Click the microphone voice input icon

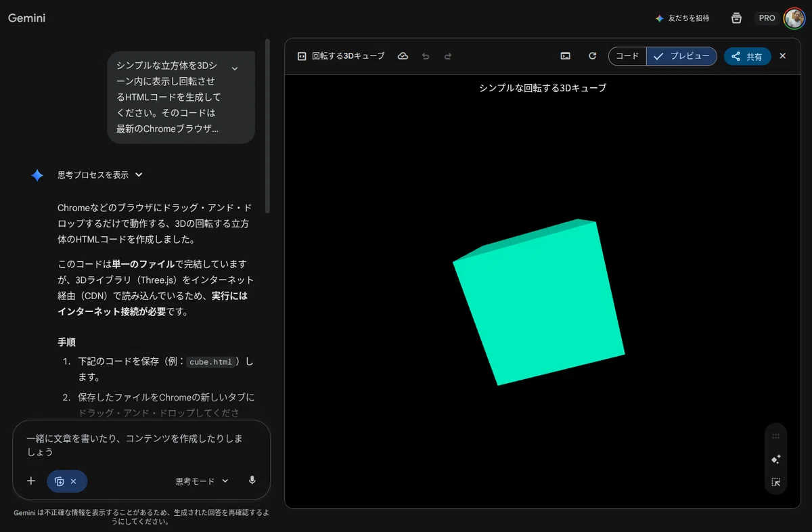tap(252, 481)
